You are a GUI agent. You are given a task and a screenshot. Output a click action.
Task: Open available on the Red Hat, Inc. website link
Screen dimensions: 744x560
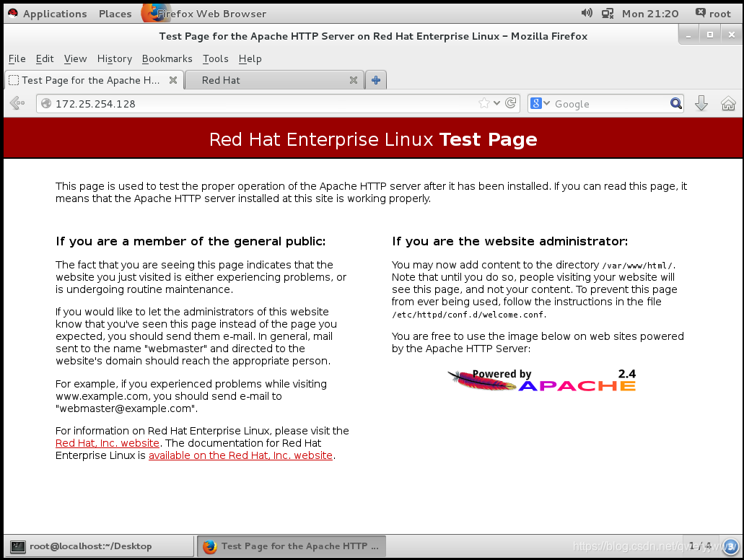point(240,455)
